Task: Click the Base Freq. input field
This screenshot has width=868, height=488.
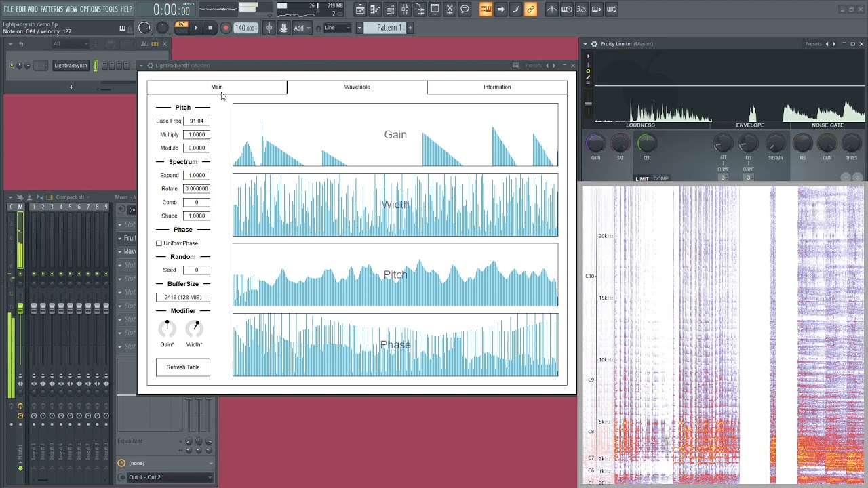Action: pos(197,121)
